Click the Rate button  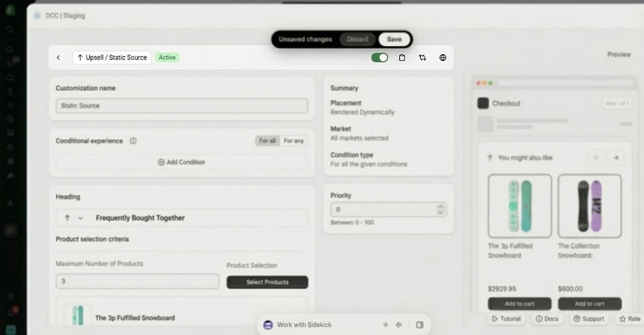click(630, 319)
